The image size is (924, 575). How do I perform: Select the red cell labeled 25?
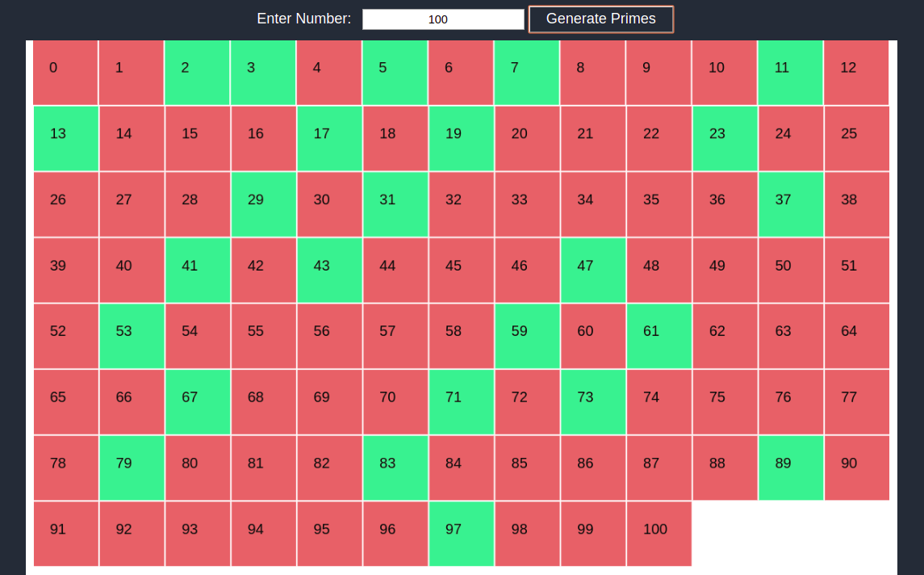point(856,138)
